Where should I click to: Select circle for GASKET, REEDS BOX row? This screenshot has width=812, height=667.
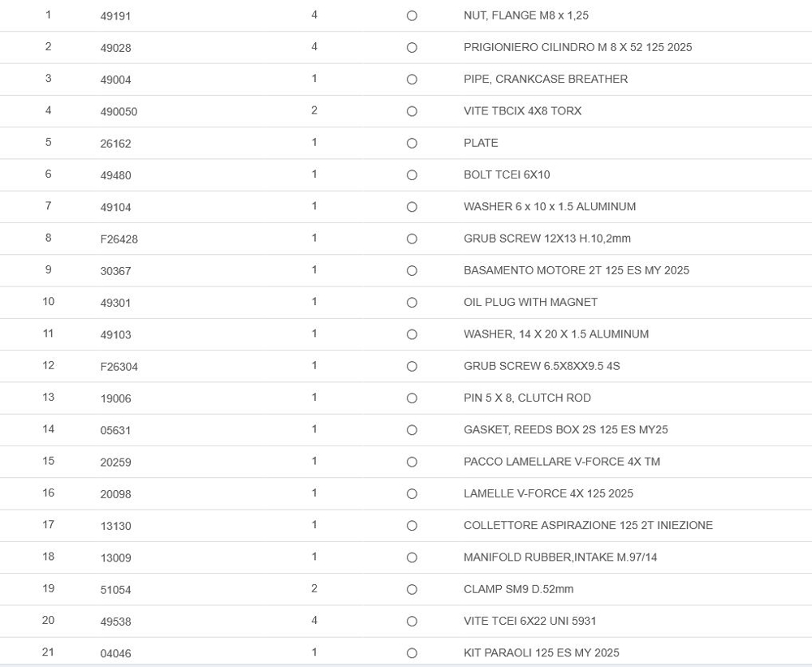pos(412,430)
